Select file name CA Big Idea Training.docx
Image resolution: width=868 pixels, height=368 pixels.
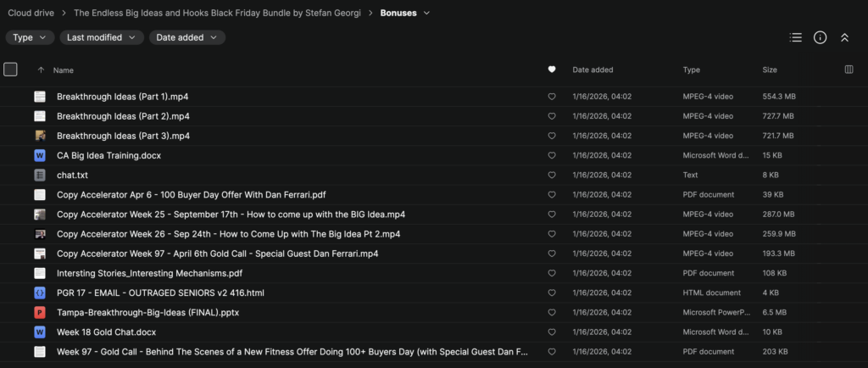tap(109, 155)
